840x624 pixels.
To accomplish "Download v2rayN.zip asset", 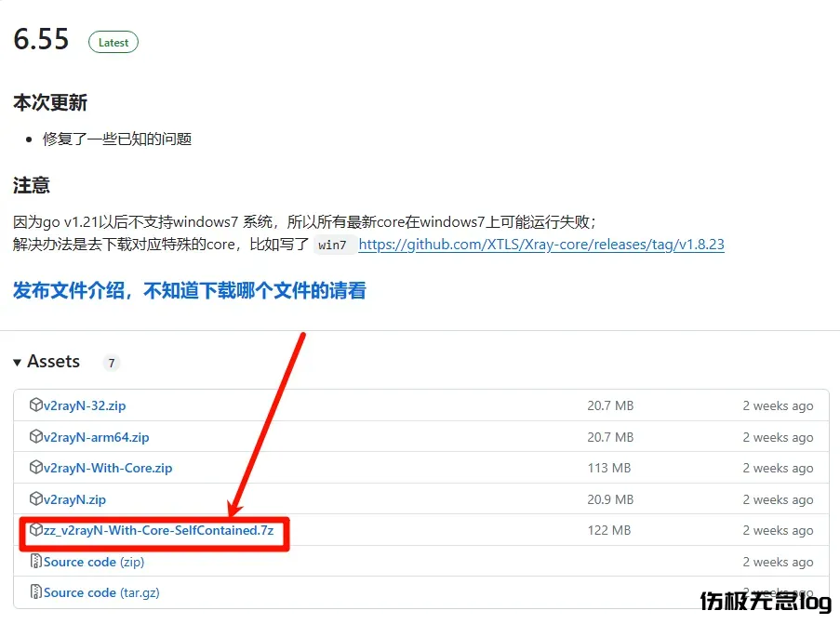I will tap(75, 499).
